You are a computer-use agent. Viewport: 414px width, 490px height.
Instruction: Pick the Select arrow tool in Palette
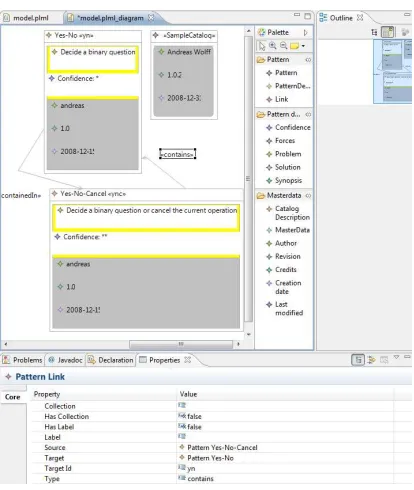click(262, 46)
